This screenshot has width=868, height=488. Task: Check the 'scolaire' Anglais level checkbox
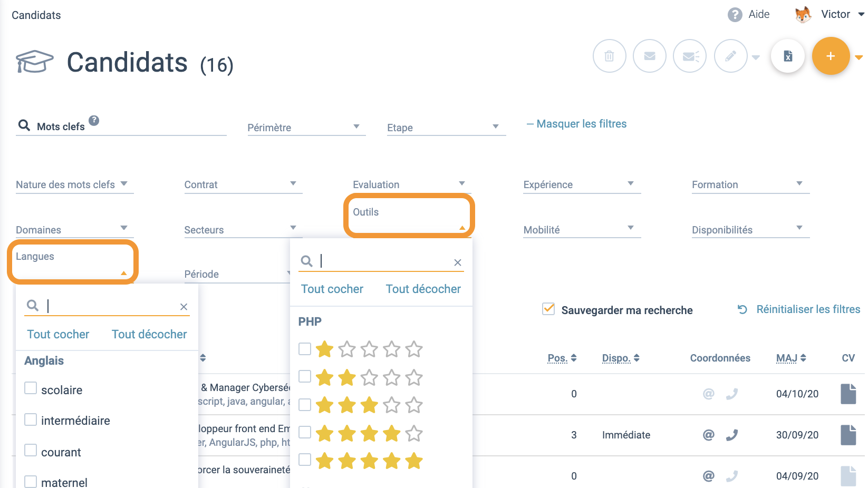pyautogui.click(x=31, y=389)
